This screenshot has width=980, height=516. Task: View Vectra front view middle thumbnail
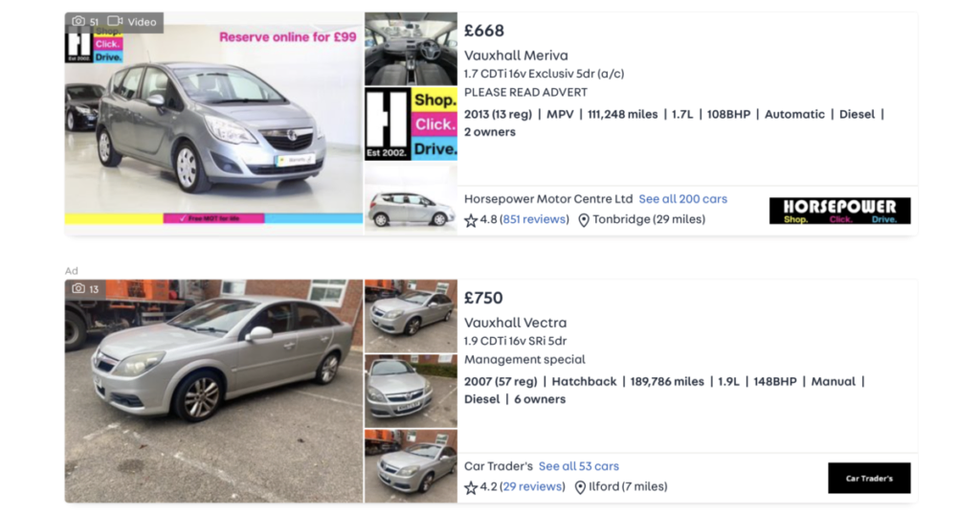point(411,391)
